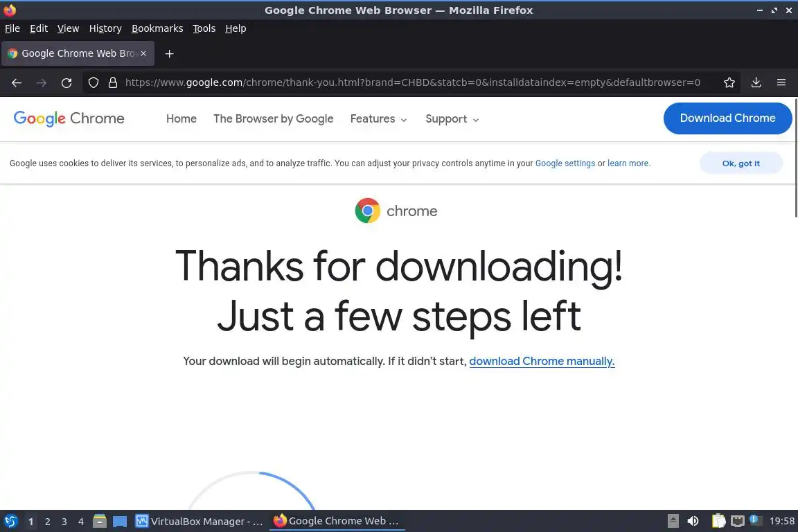Image resolution: width=798 pixels, height=532 pixels.
Task: Dismiss cookies with Ok, got it
Action: [741, 163]
